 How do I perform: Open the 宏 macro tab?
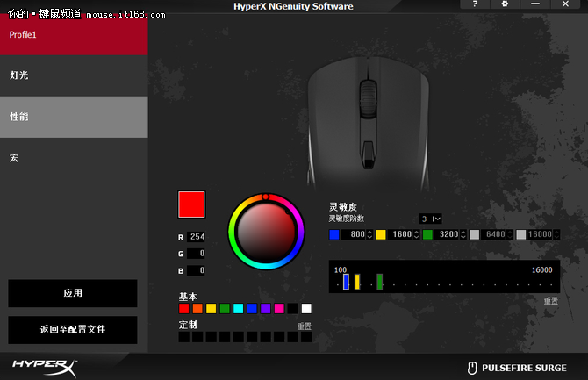coord(74,158)
